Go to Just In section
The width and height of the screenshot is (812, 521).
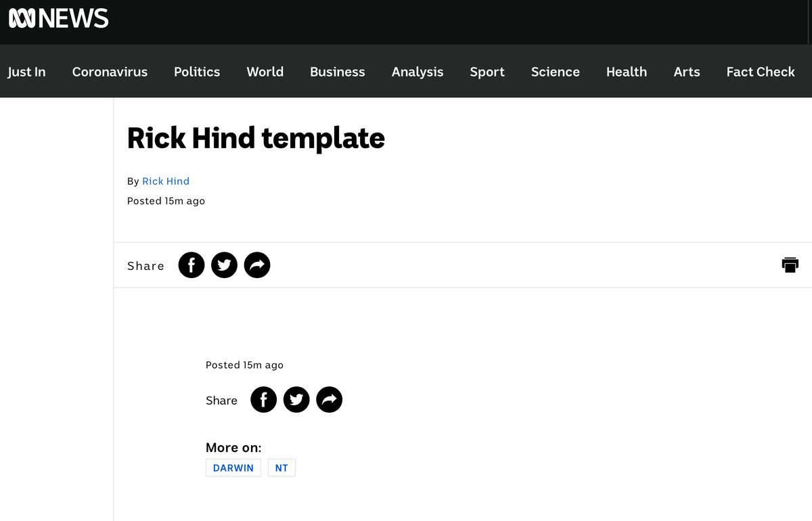26,72
